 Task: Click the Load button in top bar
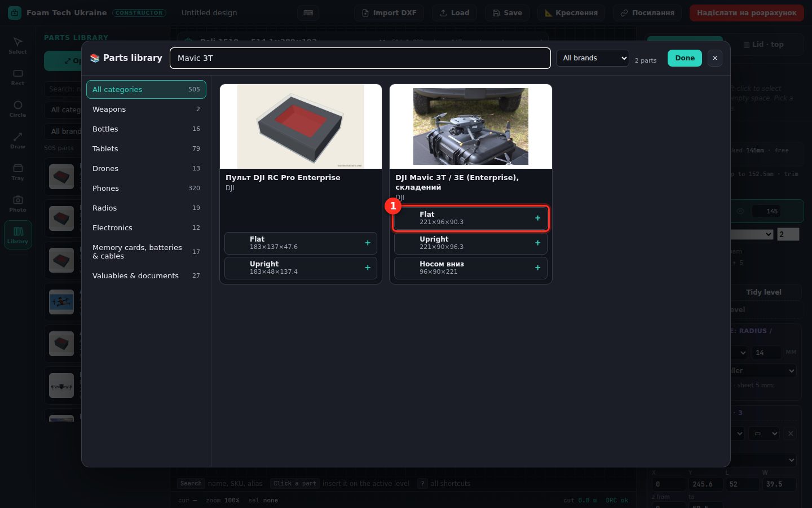[454, 13]
